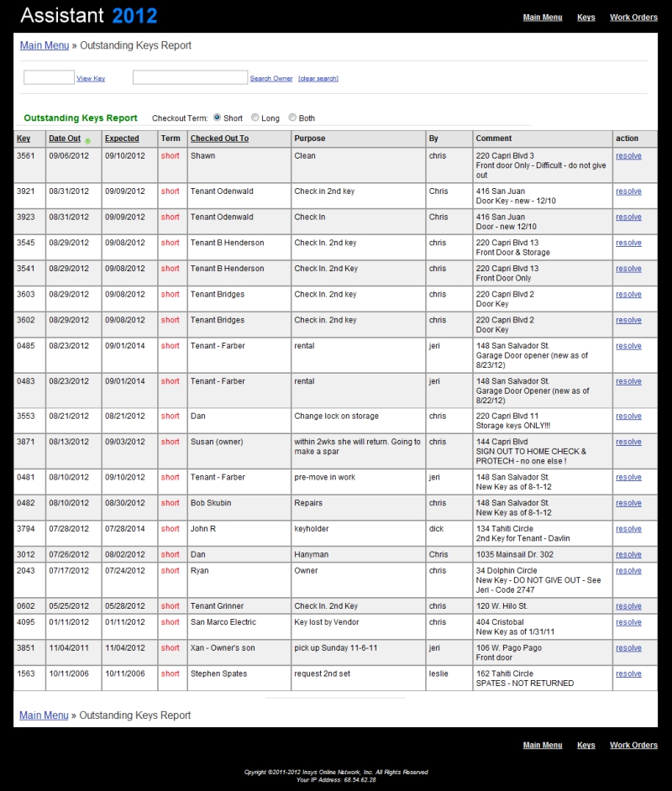
Task: Click the green sort arrow beside Date Out
Action: (x=87, y=140)
